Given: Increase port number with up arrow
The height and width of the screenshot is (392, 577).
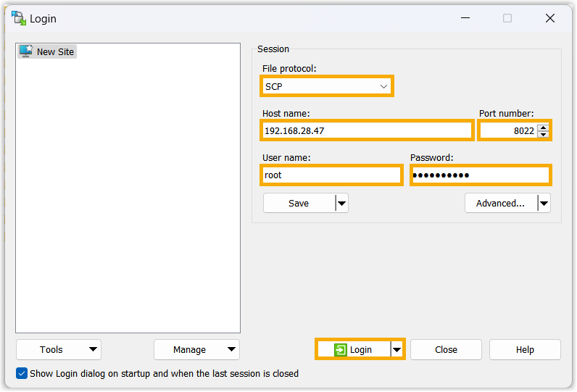Looking at the screenshot, I should 543,128.
